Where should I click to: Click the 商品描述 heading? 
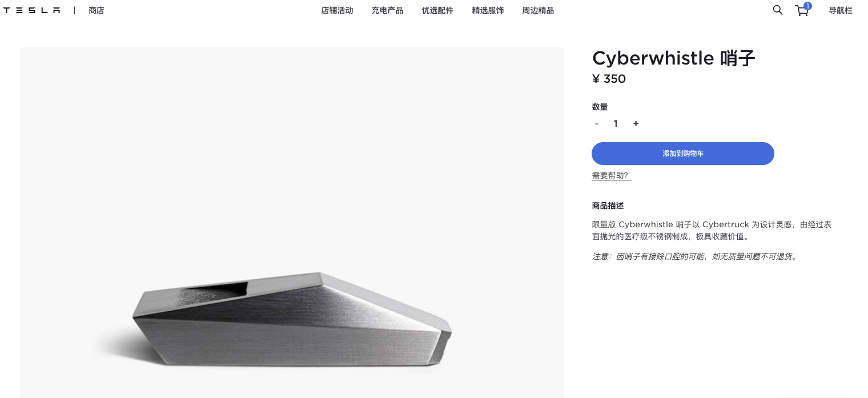pyautogui.click(x=608, y=206)
